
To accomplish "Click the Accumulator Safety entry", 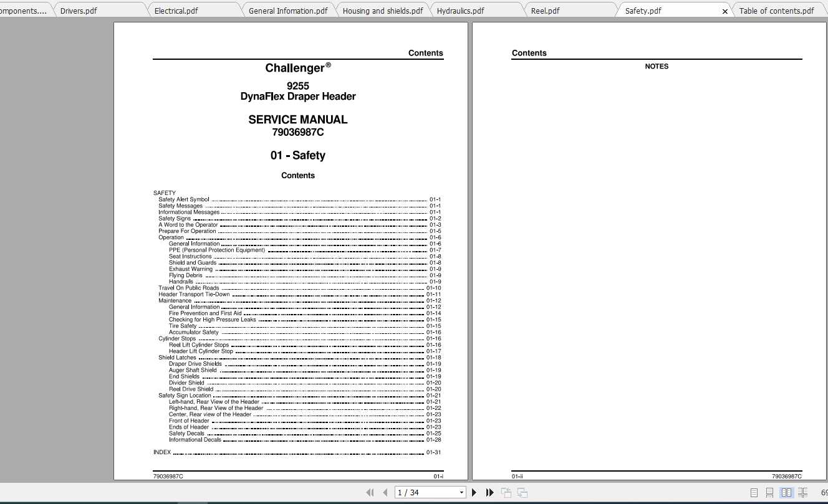I will pyautogui.click(x=305, y=332).
